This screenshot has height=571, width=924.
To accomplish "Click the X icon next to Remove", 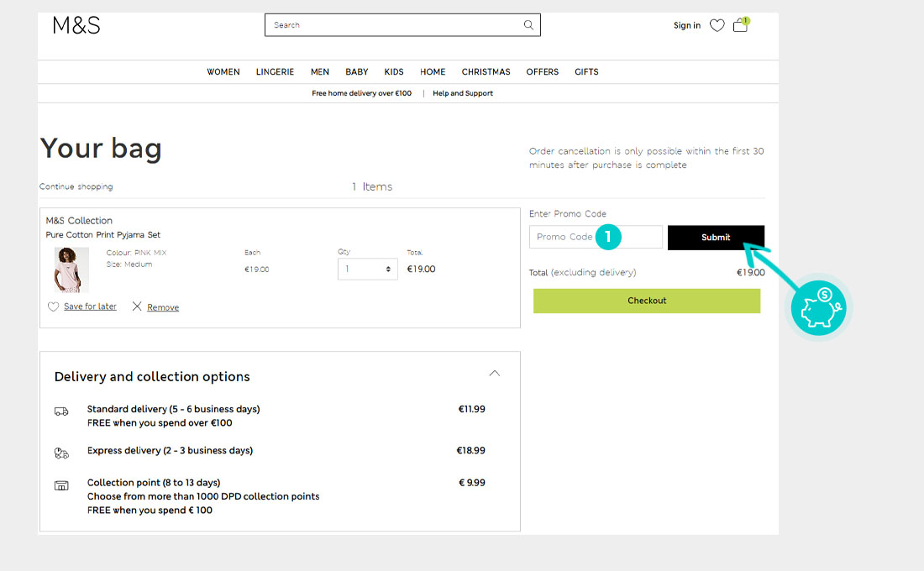I will [137, 306].
